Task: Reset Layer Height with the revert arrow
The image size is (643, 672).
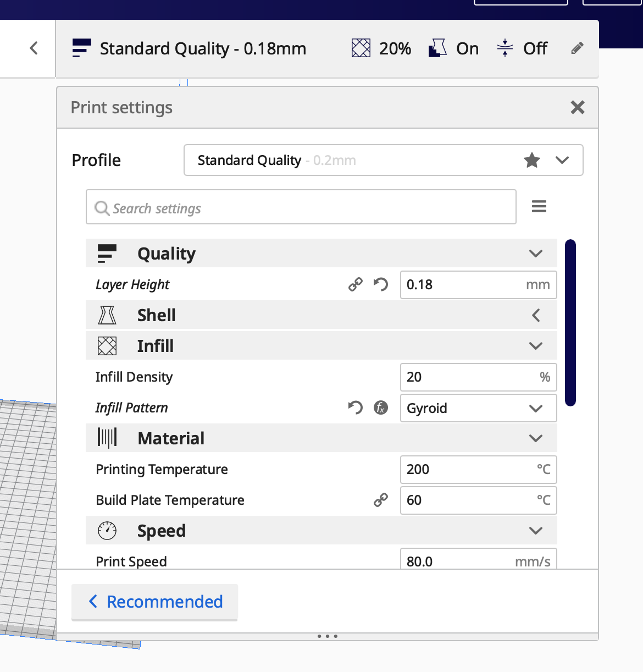Action: coord(381,284)
